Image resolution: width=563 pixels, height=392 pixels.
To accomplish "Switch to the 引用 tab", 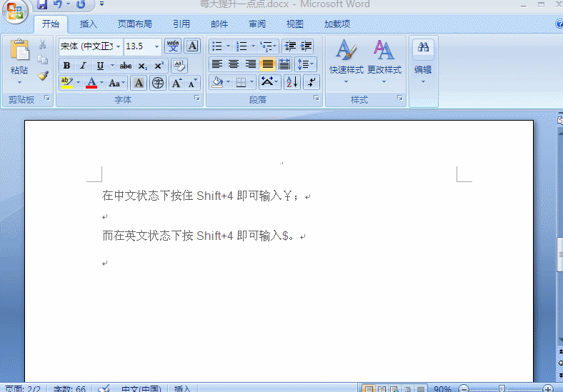I will [x=181, y=24].
